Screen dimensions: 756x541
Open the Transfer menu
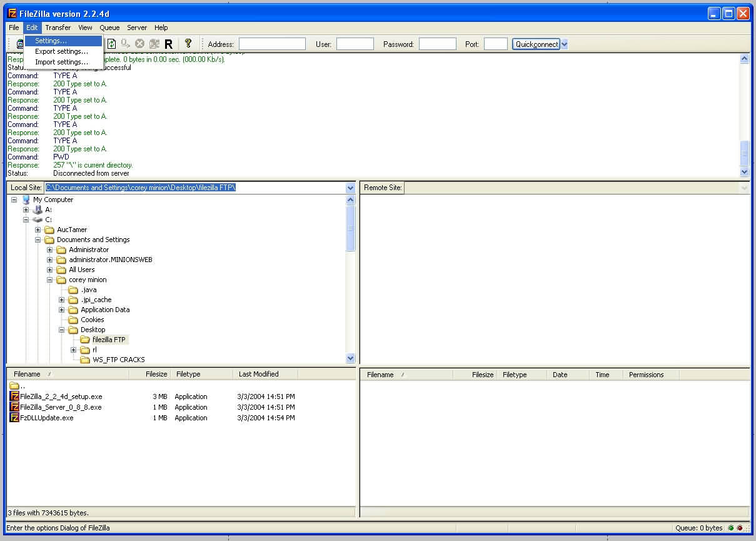tap(58, 28)
